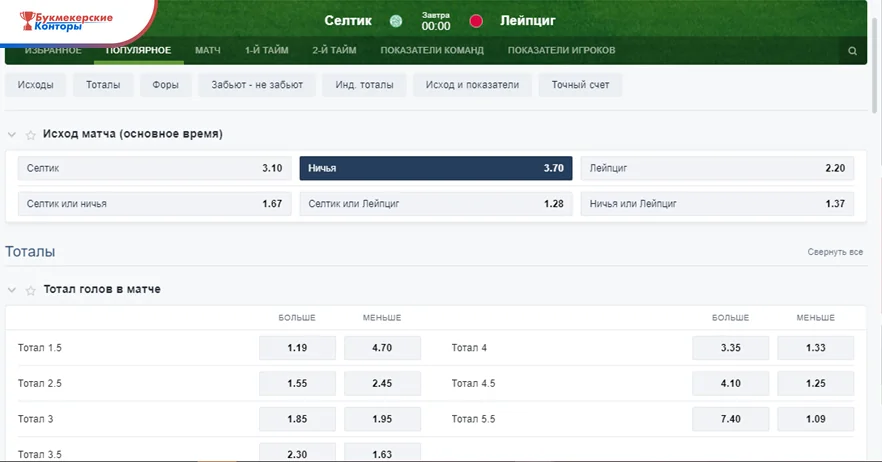The width and height of the screenshot is (882, 462).
Task: Select the Популярное tab
Action: click(138, 50)
